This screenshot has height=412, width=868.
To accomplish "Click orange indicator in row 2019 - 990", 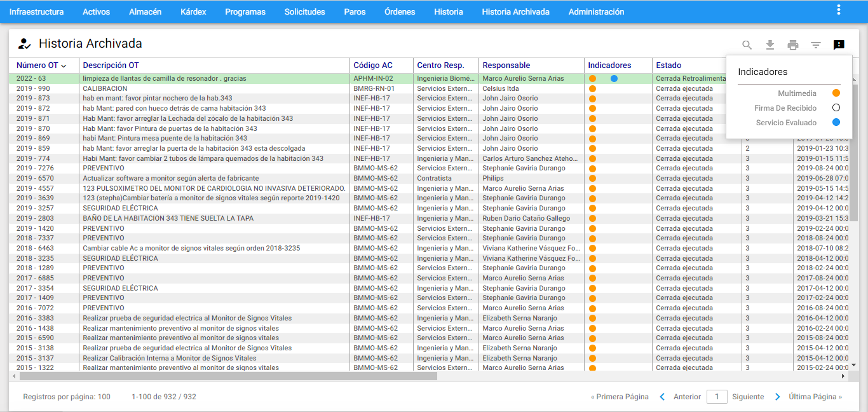I will [592, 88].
